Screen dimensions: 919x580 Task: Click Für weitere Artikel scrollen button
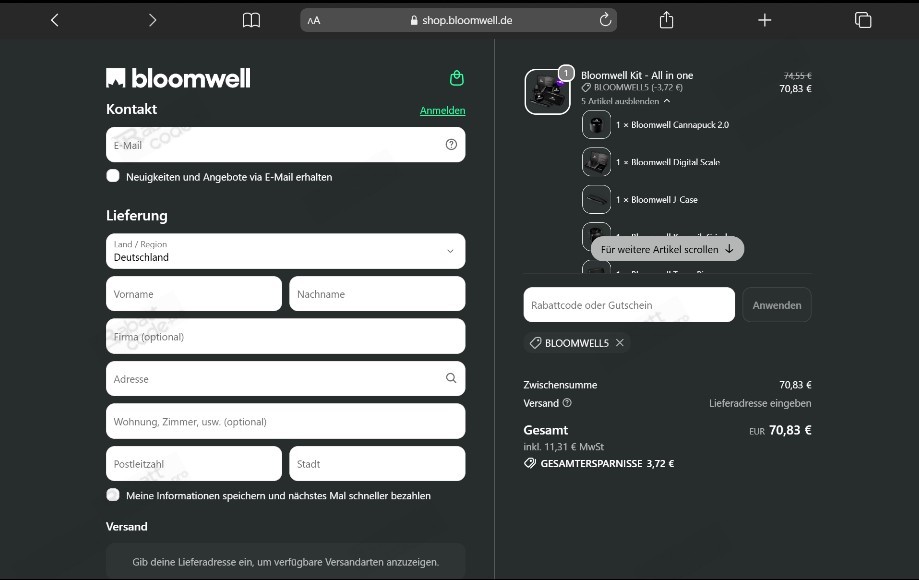point(668,249)
